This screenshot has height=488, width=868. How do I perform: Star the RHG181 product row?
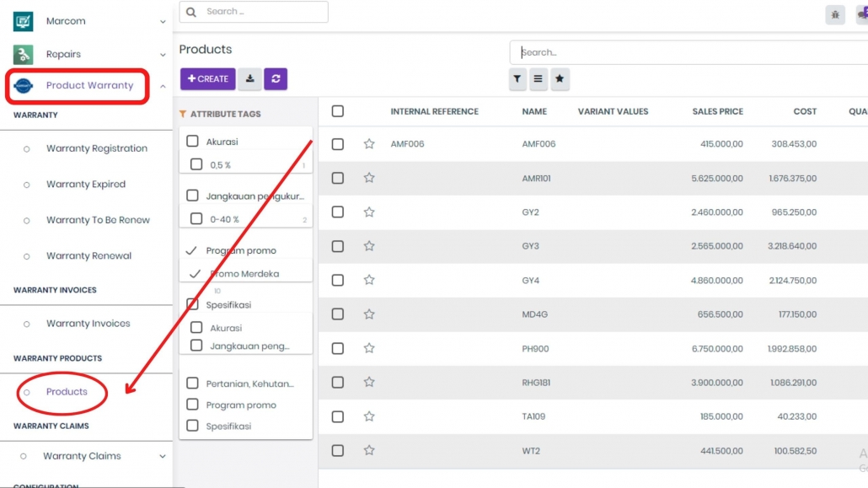(x=369, y=382)
